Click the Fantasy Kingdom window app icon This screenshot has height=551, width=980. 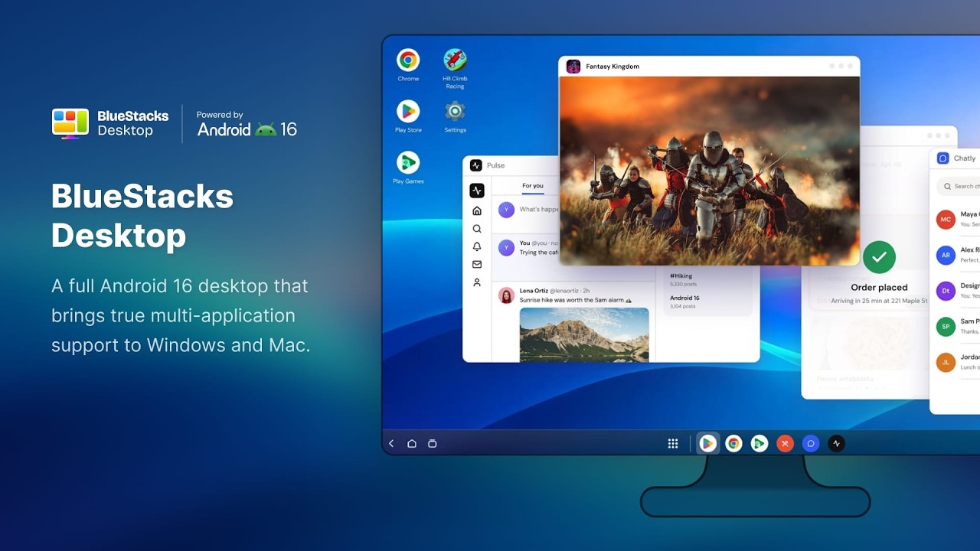[x=573, y=67]
